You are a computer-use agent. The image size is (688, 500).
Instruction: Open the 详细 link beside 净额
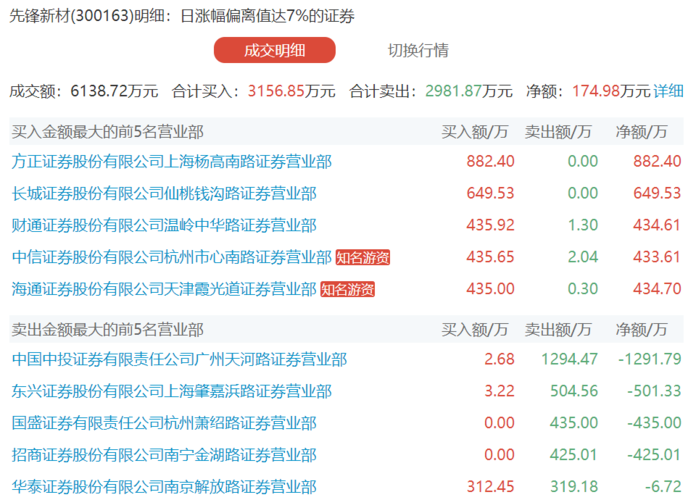(668, 91)
